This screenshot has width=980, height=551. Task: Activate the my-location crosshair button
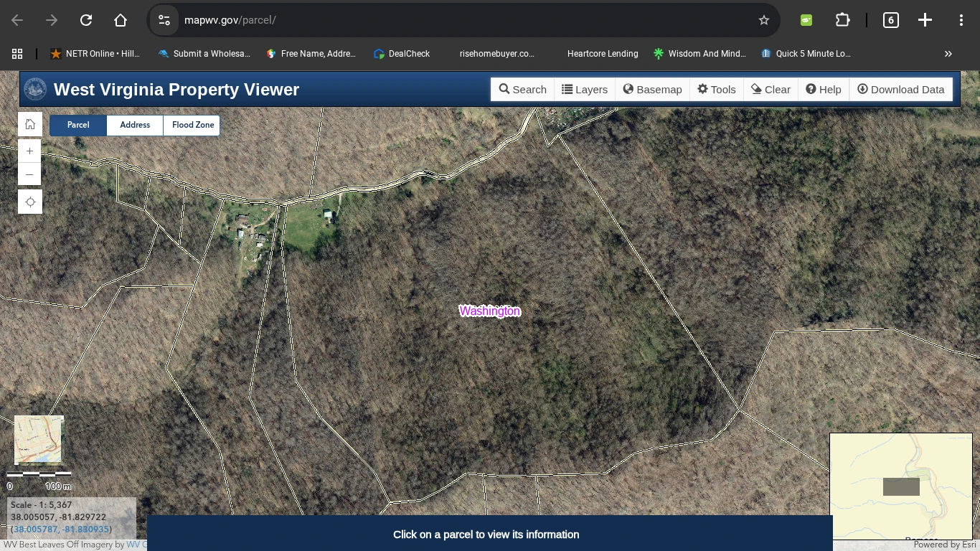(x=29, y=202)
